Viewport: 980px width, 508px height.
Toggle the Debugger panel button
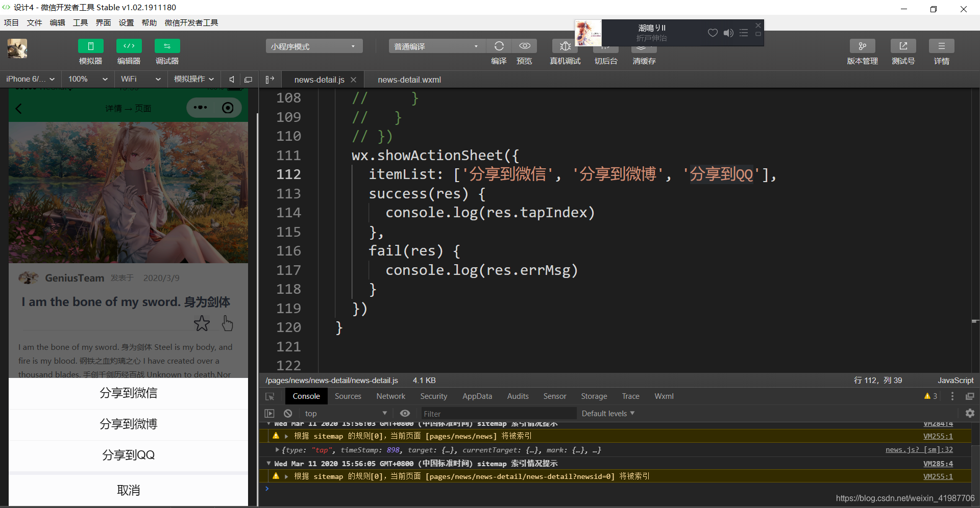click(167, 46)
